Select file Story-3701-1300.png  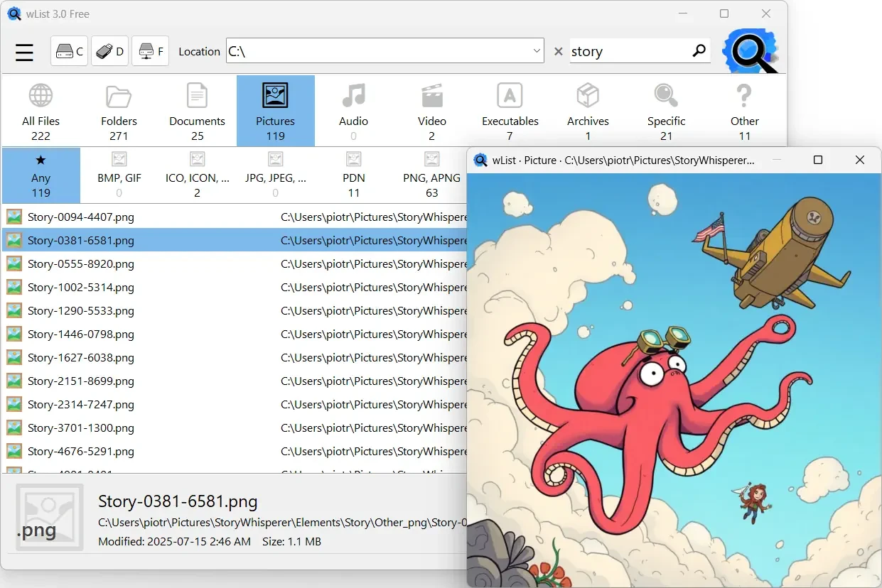tap(235, 428)
